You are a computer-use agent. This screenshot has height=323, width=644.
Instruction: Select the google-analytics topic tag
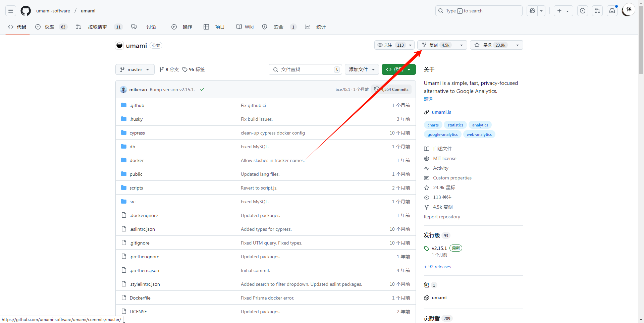pyautogui.click(x=442, y=134)
